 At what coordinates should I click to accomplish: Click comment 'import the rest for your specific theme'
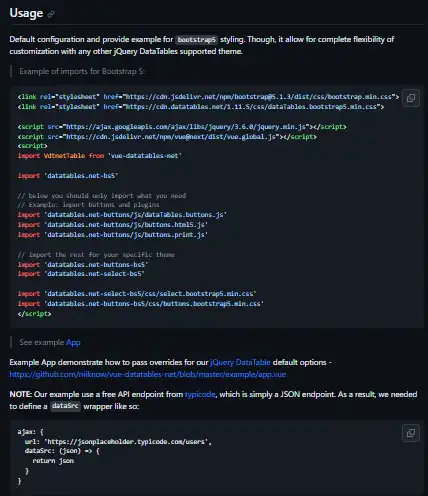pyautogui.click(x=96, y=255)
